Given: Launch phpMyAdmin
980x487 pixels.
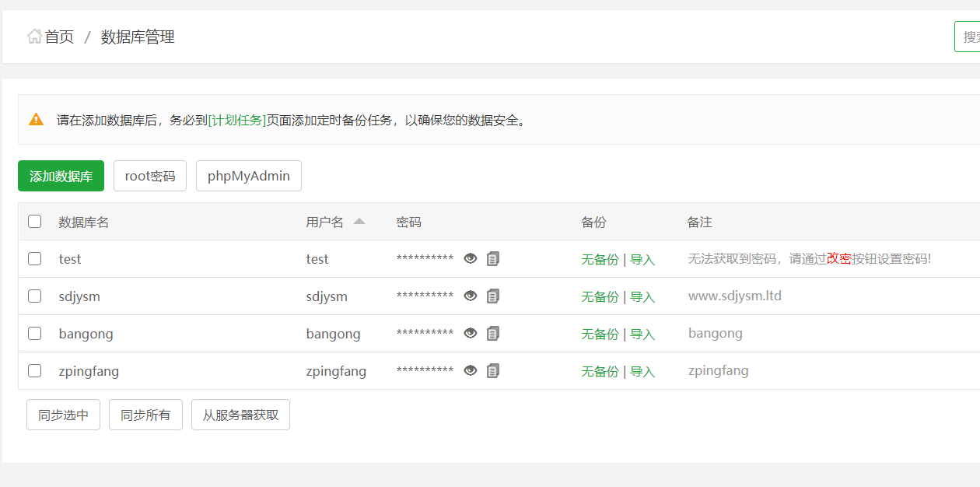Looking at the screenshot, I should (x=249, y=176).
